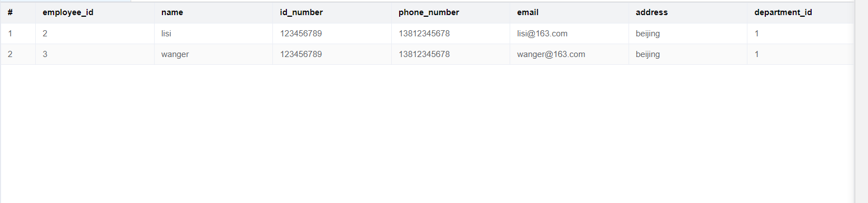Select the name column header

(213, 13)
